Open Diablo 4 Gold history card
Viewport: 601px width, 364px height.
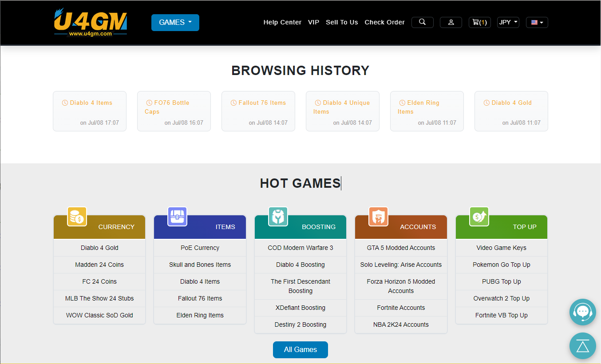click(511, 111)
